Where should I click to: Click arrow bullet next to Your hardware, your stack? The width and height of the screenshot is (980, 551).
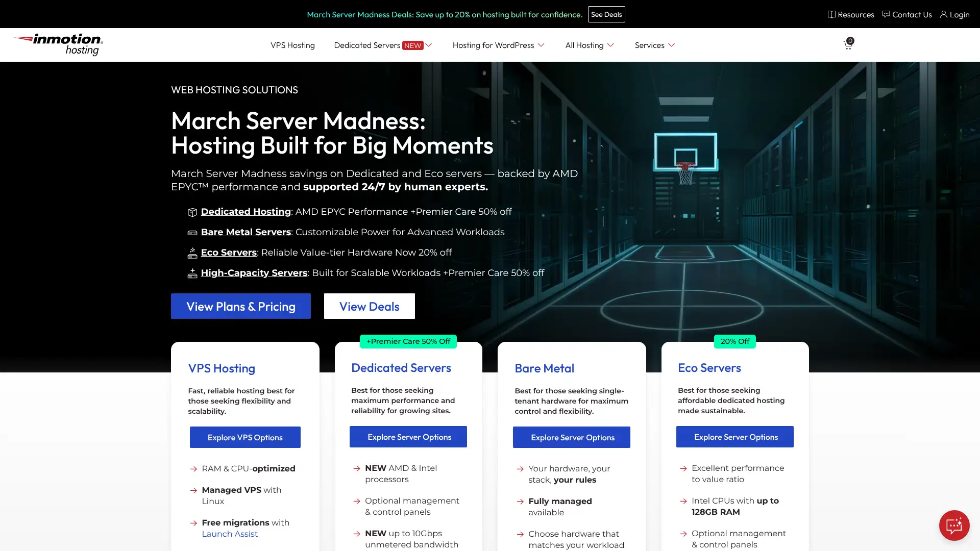[x=520, y=469]
